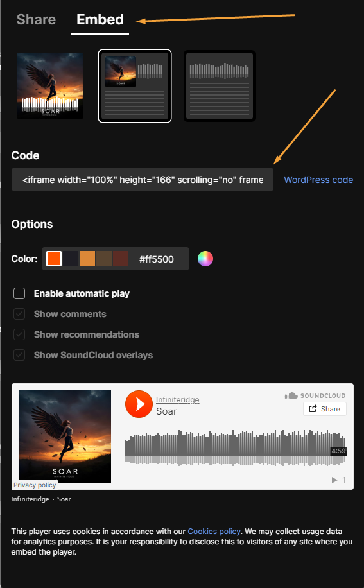The width and height of the screenshot is (364, 588).
Task: Toggle the Show recommendations checkbox
Action: coord(19,334)
